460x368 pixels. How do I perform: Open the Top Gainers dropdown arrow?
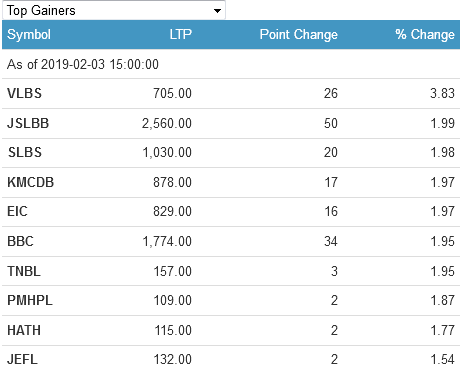(x=217, y=11)
